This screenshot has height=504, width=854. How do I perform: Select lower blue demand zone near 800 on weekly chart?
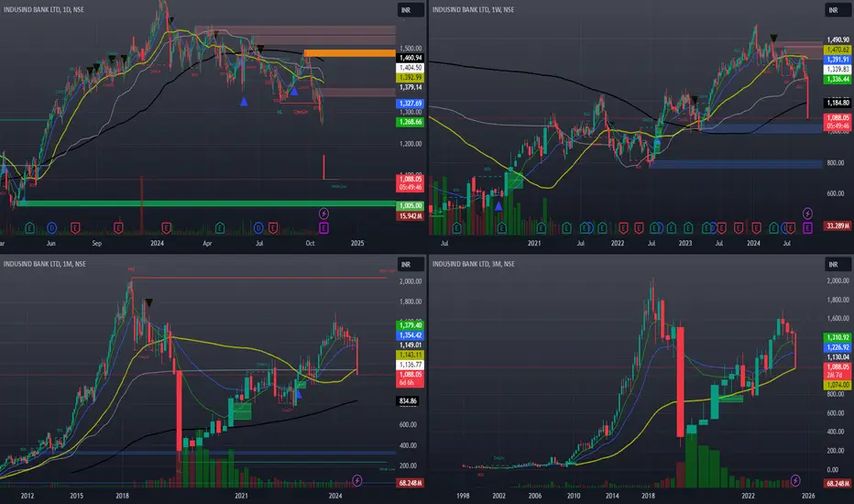[x=735, y=164]
